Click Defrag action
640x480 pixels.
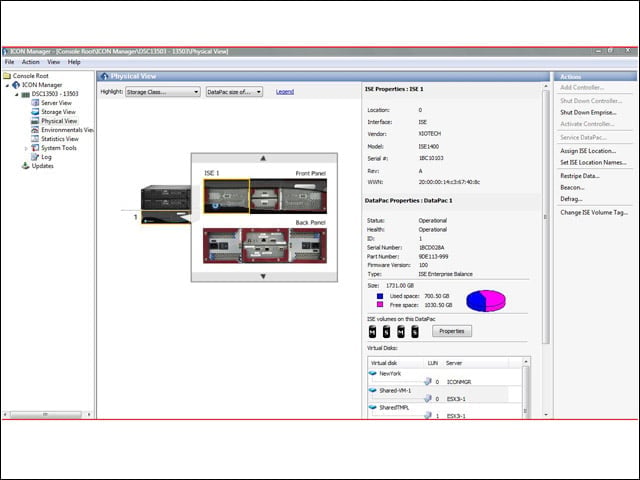pos(571,199)
